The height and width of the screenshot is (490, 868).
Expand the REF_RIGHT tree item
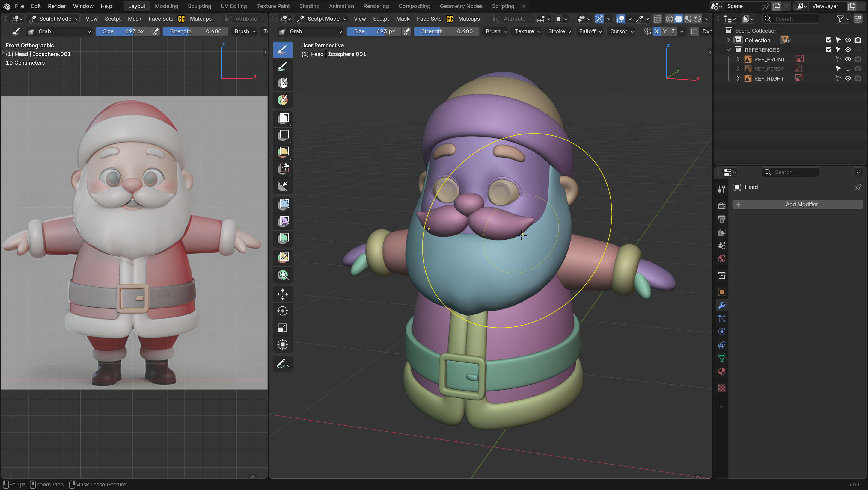738,78
